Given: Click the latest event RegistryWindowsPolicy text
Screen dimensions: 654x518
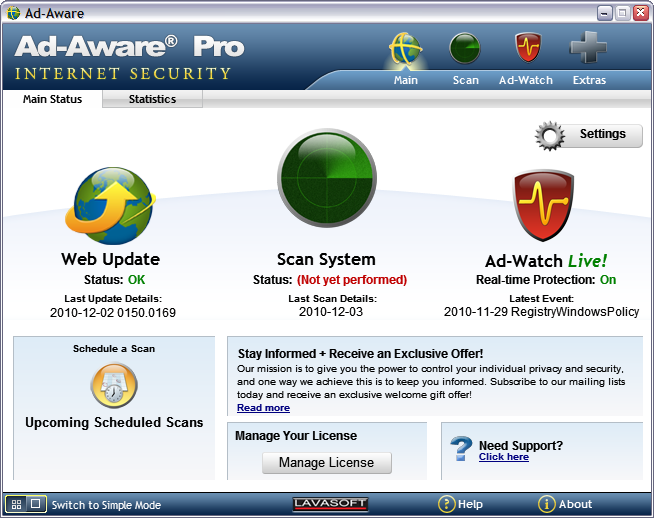Looking at the screenshot, I should (575, 312).
